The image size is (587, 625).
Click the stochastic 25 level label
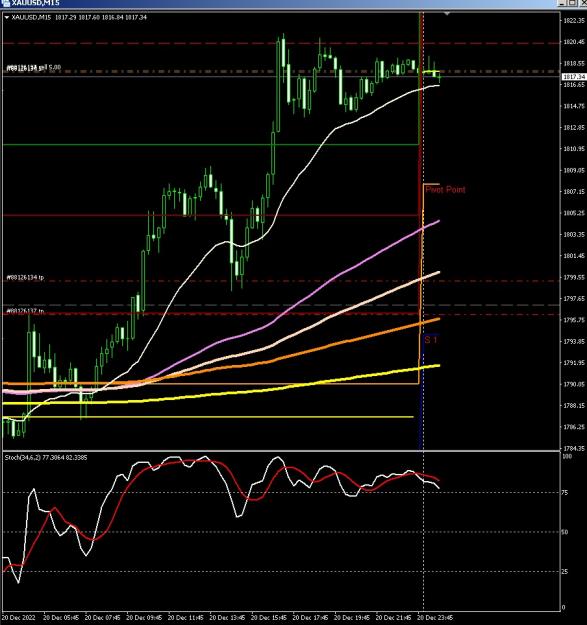click(565, 572)
